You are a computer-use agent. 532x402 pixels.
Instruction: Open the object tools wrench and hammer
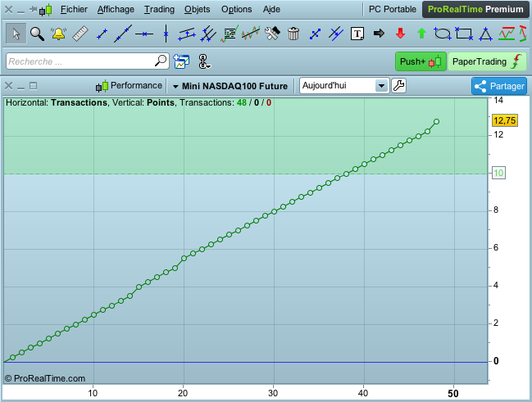(x=272, y=34)
